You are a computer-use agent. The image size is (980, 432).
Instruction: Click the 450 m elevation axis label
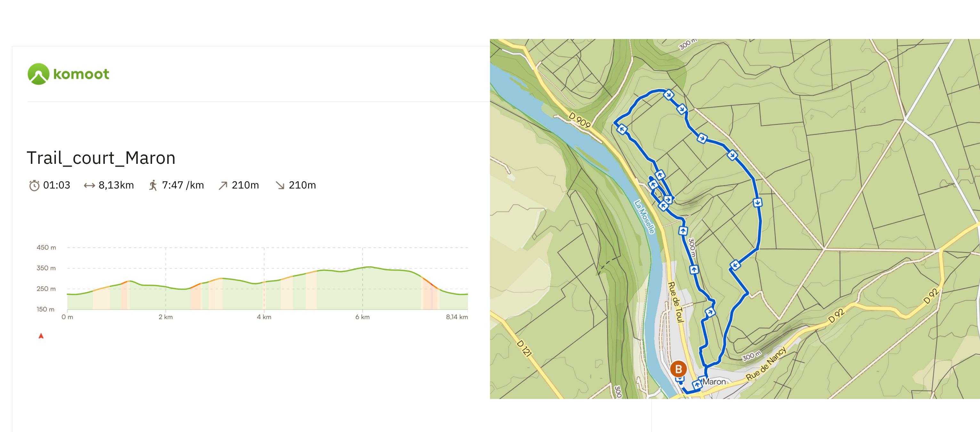tap(46, 248)
